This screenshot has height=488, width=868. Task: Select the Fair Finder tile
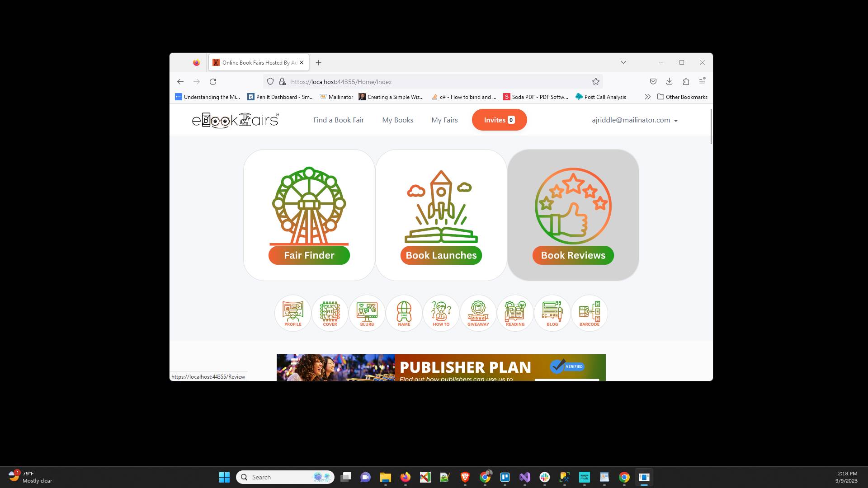point(309,215)
